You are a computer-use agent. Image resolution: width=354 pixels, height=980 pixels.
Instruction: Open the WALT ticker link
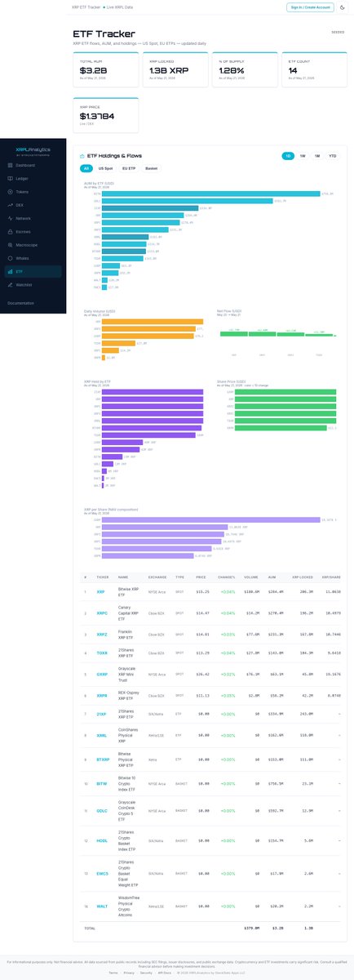point(102,905)
